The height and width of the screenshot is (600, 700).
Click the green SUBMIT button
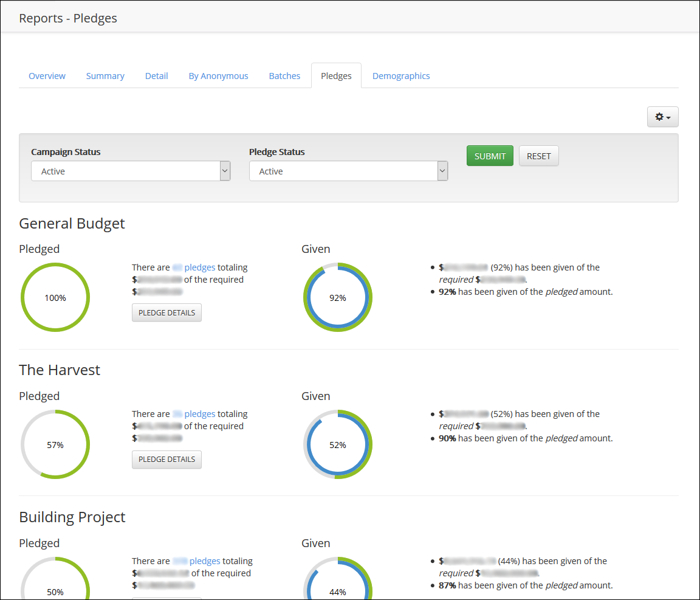490,156
